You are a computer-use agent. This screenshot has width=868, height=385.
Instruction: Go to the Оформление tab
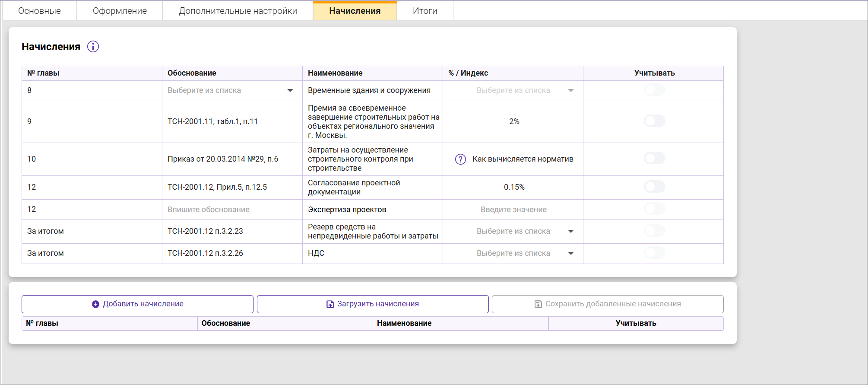pyautogui.click(x=120, y=11)
